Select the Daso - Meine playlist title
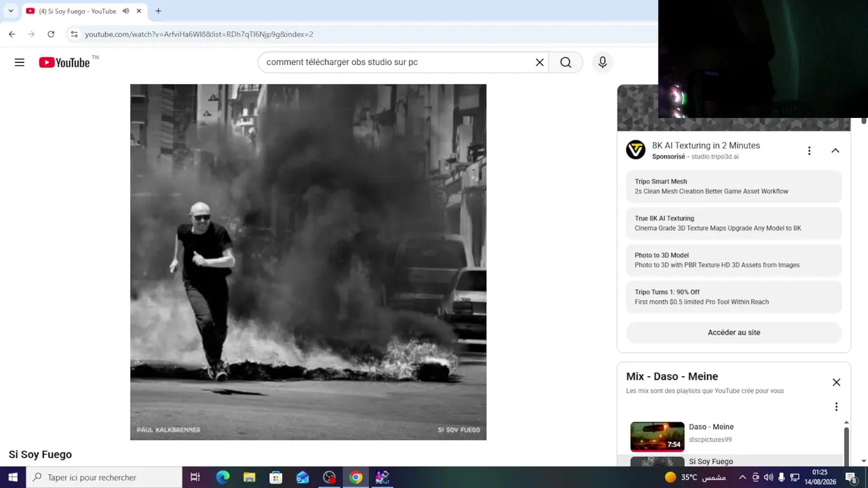Screen dimensions: 868x488 [x=711, y=427]
